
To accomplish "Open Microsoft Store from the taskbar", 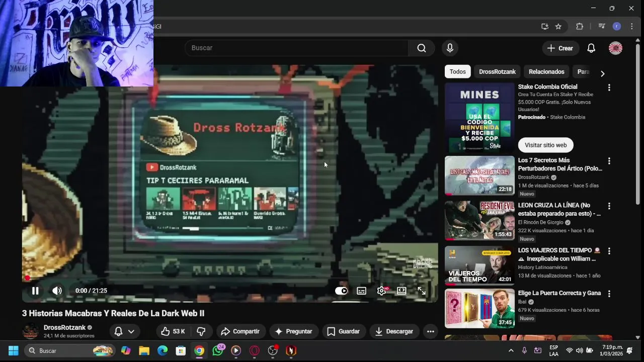I will coord(181,350).
